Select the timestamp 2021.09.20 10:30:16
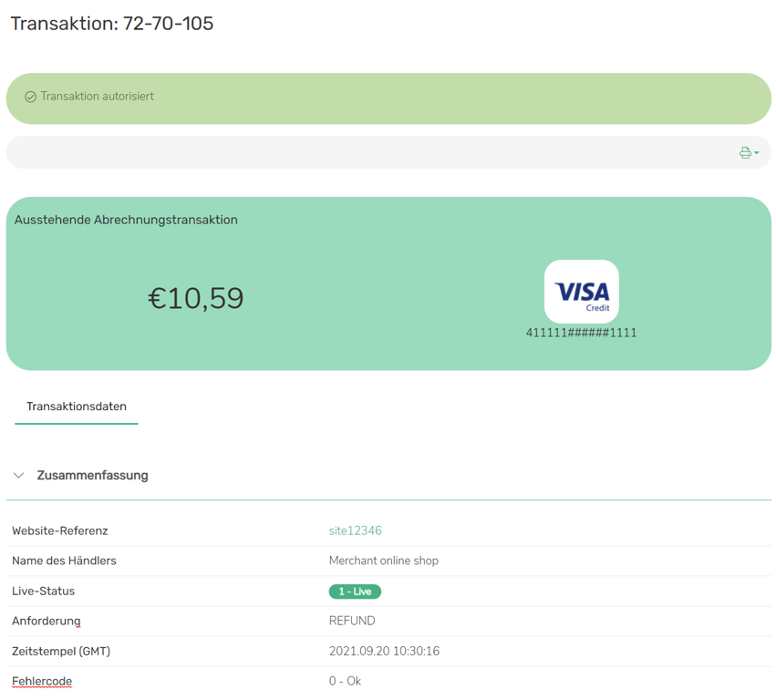 (384, 652)
